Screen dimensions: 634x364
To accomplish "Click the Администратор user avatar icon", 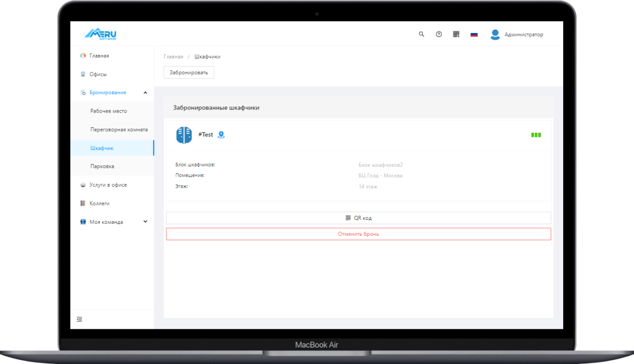I will (495, 35).
